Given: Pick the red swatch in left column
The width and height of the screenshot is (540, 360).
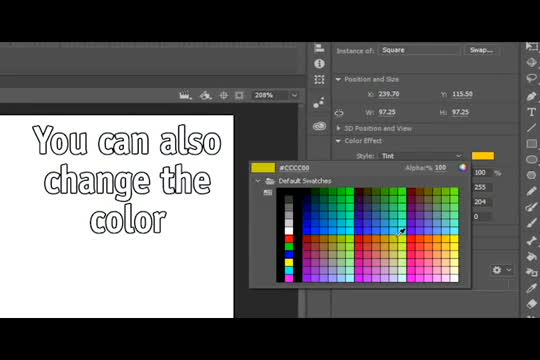Looking at the screenshot, I should (x=289, y=239).
